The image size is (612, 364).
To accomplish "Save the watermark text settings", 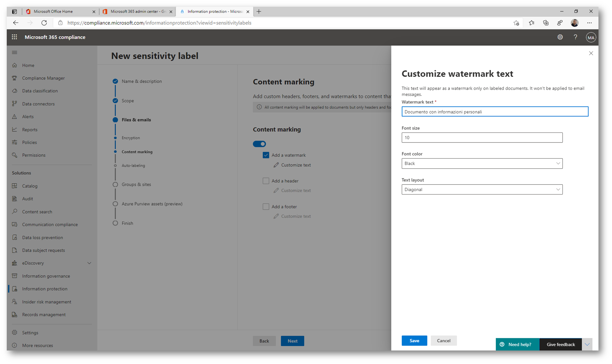I will coord(414,341).
